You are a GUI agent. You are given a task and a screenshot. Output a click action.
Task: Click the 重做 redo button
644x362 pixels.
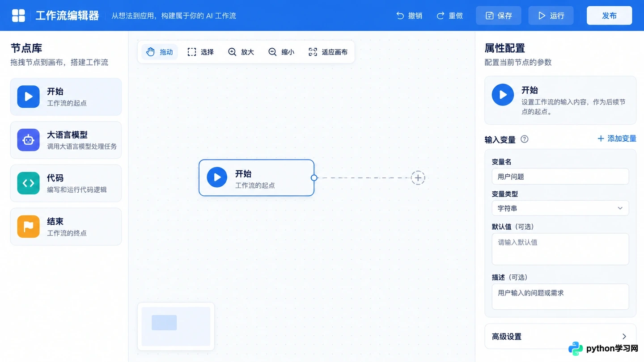(450, 16)
